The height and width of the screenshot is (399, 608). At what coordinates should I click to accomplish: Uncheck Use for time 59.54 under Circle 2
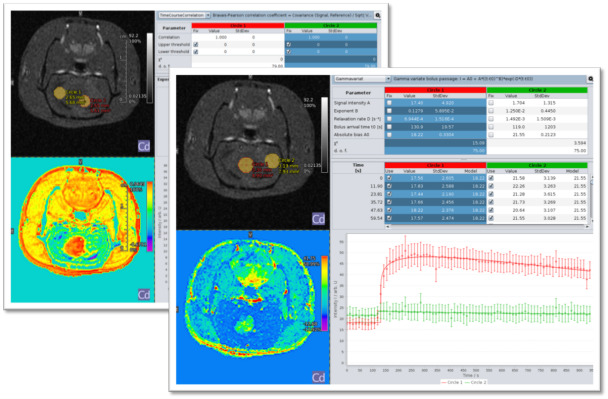coord(491,218)
